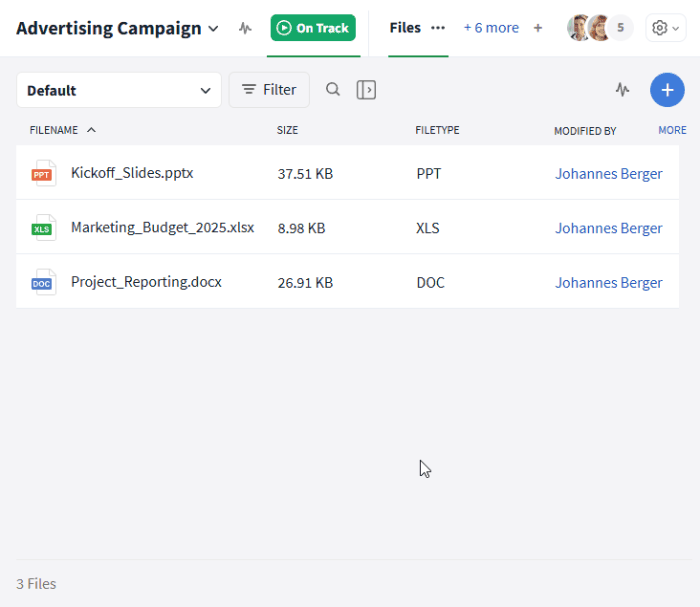
Task: Open the Files tab
Action: point(405,28)
